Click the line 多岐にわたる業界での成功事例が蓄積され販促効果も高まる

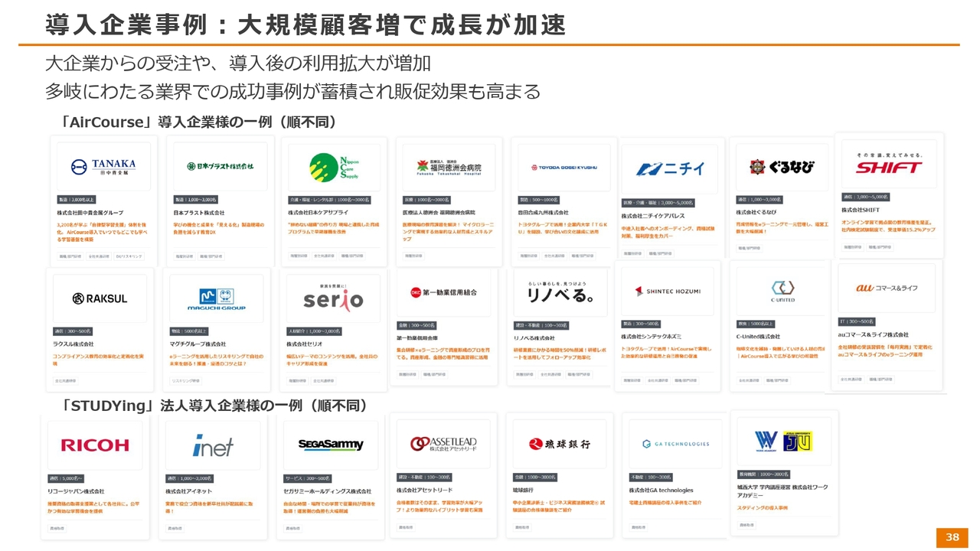pyautogui.click(x=292, y=92)
